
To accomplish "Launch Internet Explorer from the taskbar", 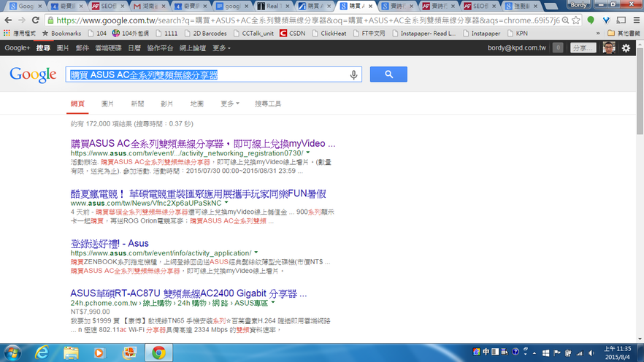I will point(42,353).
